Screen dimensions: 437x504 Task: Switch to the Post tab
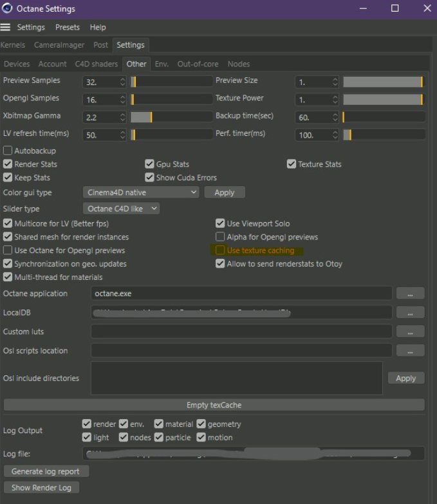100,45
